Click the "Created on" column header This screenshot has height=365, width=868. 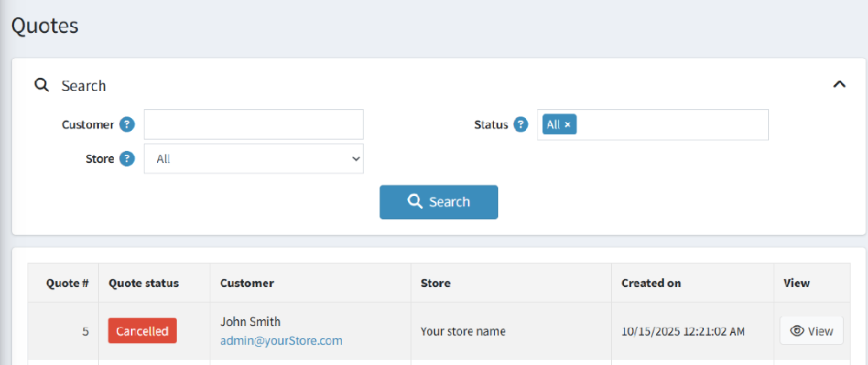click(651, 284)
